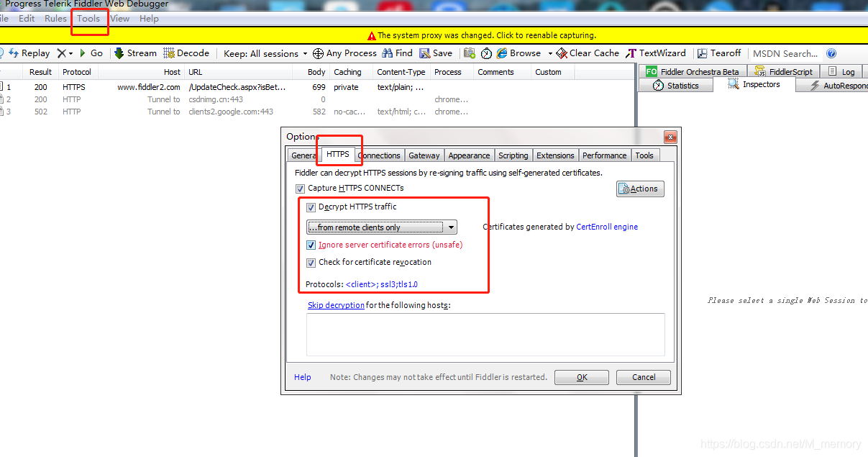Open the Edit menu
Image resolution: width=868 pixels, height=457 pixels.
pos(27,19)
